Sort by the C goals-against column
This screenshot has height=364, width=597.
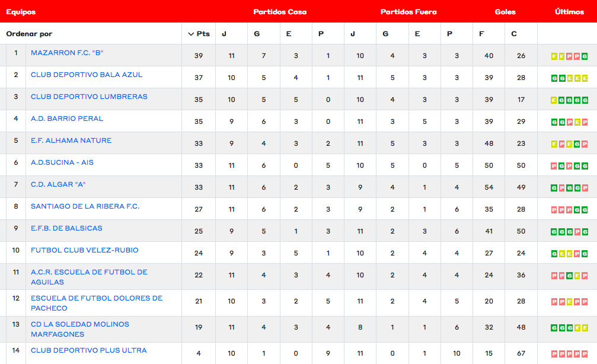point(514,34)
